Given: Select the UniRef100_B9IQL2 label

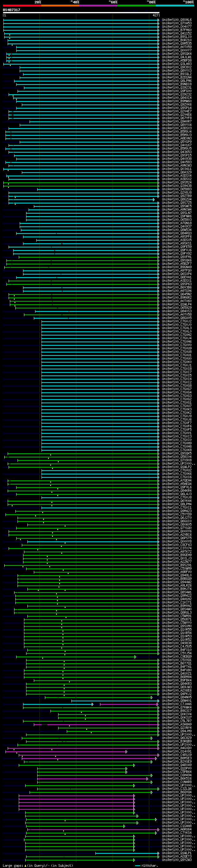Looking at the screenshot, I should point(177,74).
